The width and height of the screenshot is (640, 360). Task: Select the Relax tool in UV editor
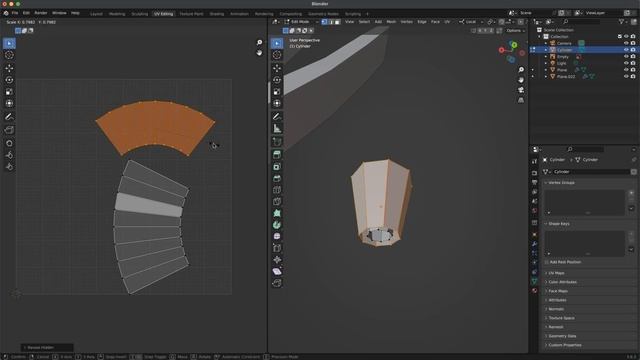click(9, 155)
